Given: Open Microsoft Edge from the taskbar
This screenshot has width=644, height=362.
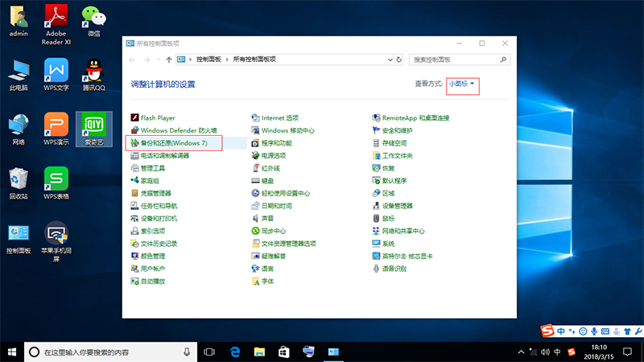Looking at the screenshot, I should tap(235, 352).
